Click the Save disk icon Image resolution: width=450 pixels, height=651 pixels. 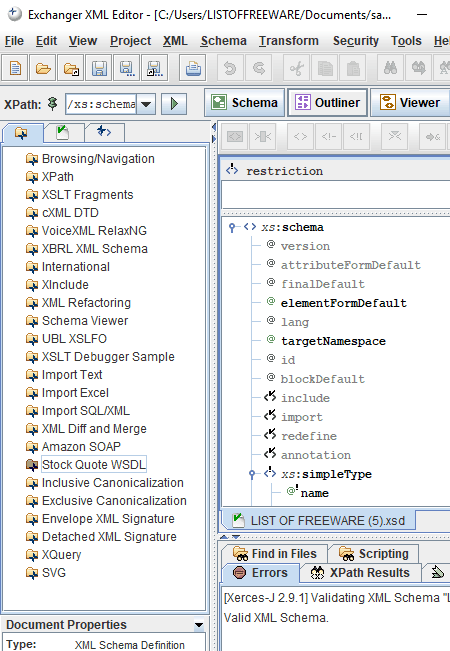(x=99, y=68)
